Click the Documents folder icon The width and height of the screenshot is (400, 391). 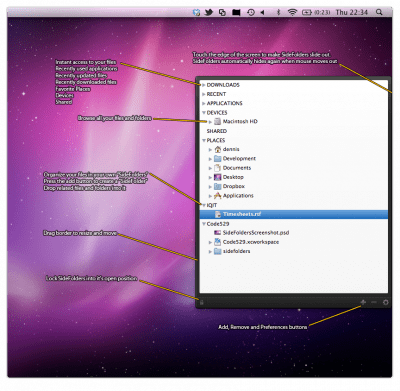(217, 168)
